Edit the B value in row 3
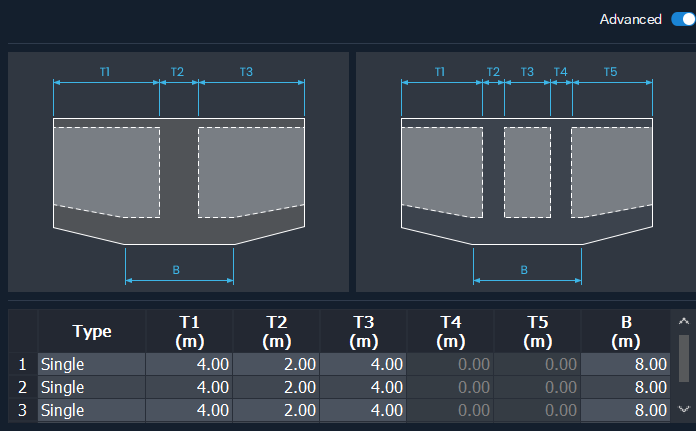 click(625, 410)
